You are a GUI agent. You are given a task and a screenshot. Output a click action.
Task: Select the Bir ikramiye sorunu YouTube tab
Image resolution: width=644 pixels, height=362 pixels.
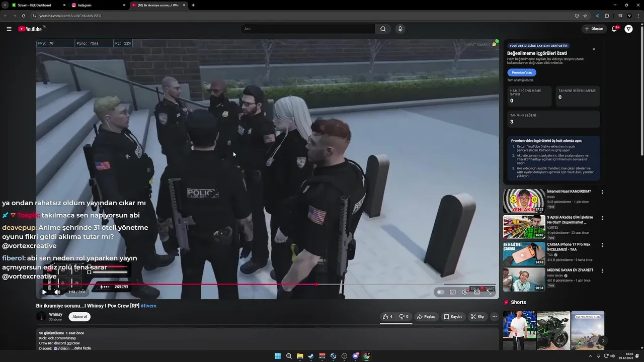pyautogui.click(x=158, y=5)
